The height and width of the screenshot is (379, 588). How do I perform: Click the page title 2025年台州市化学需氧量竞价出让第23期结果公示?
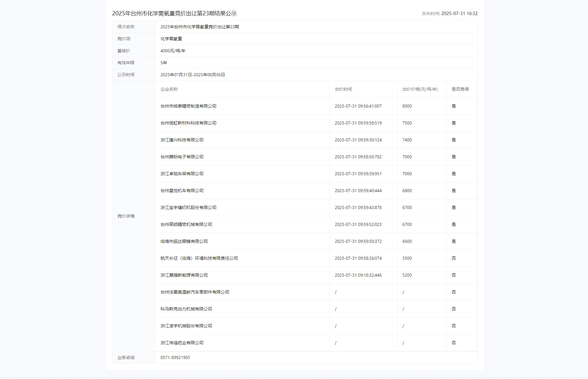coord(174,14)
